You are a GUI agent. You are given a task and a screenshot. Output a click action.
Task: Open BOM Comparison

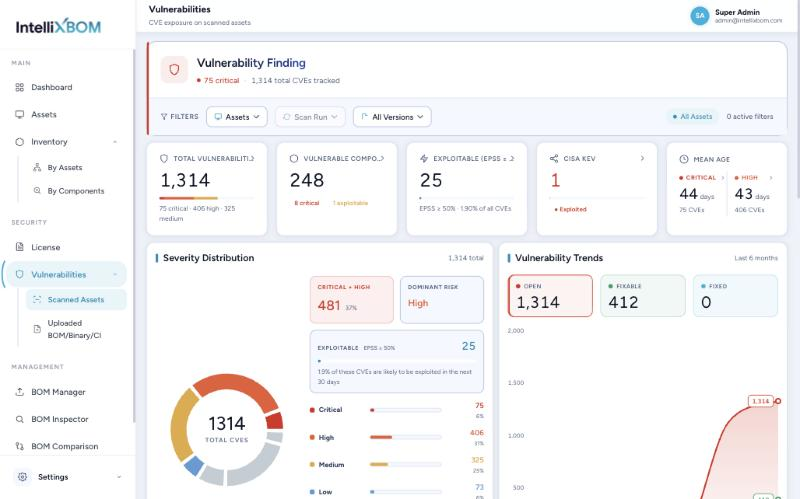coord(65,446)
